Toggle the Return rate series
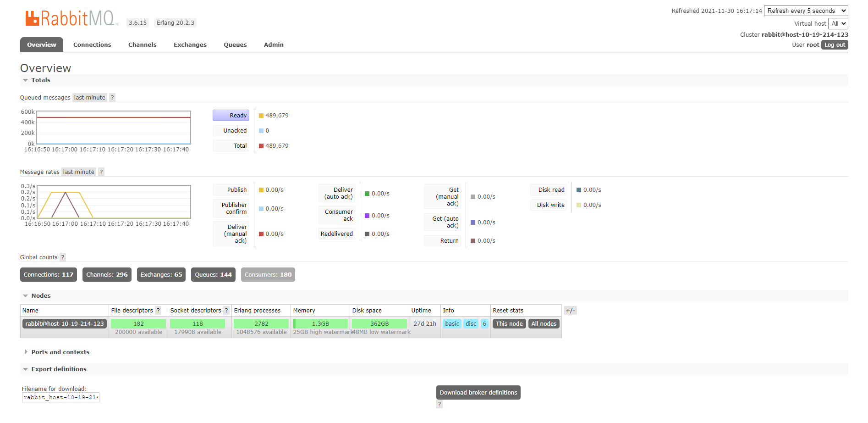 coord(443,241)
